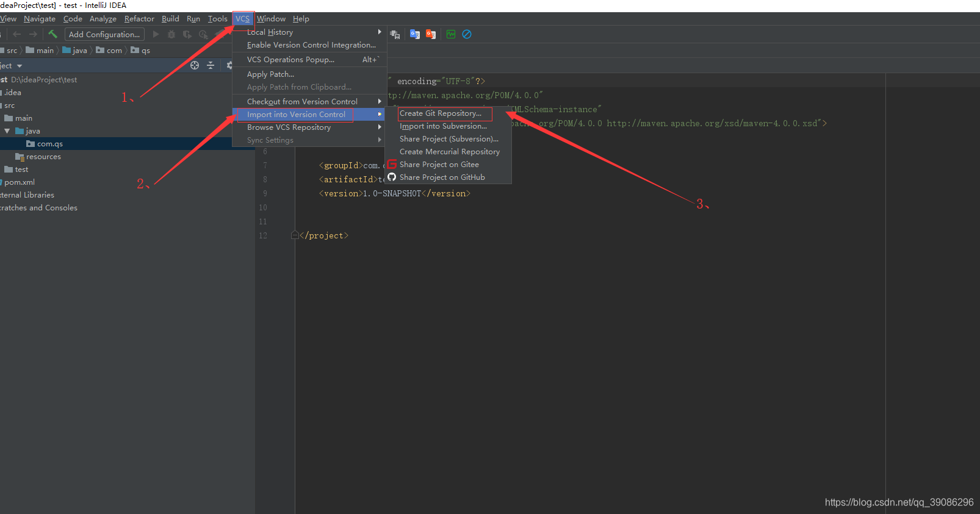Click Browse VCS Repository entry
The width and height of the screenshot is (980, 514).
tap(309, 127)
